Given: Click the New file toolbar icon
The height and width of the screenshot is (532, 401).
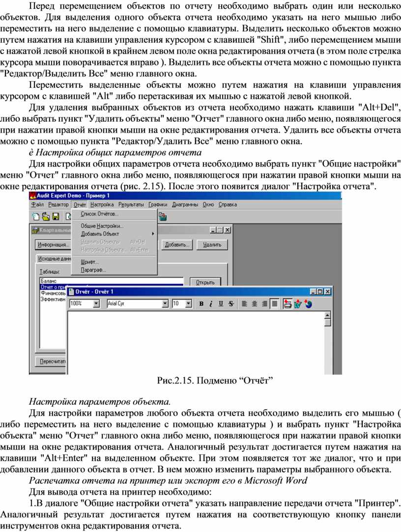Looking at the screenshot, I should (35, 217).
